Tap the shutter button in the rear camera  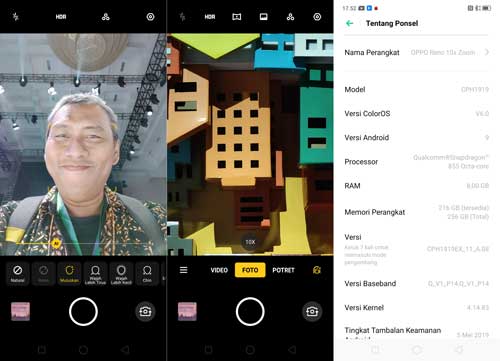(250, 311)
